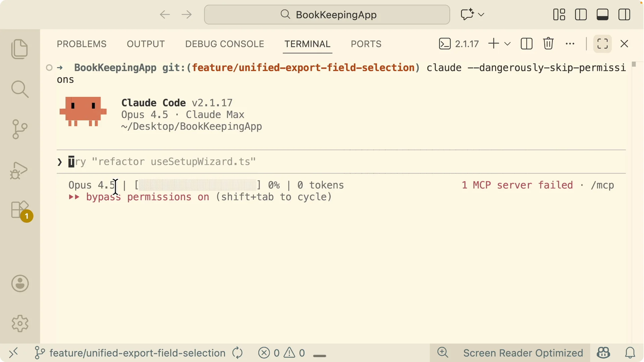Open the Copilot status icon
Screen dimensions: 644x362
pyautogui.click(x=603, y=353)
